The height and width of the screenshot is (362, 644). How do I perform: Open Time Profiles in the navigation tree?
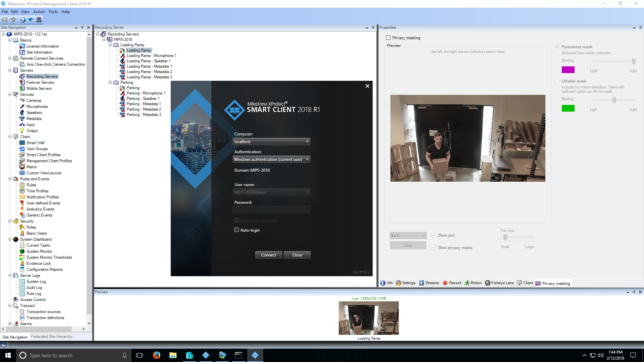click(37, 191)
